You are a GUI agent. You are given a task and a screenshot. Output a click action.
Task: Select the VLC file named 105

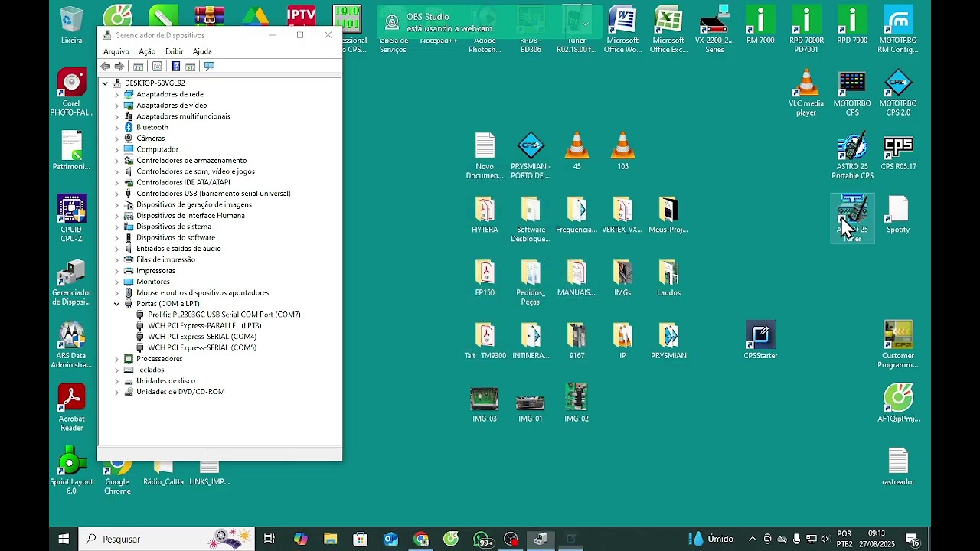(622, 152)
